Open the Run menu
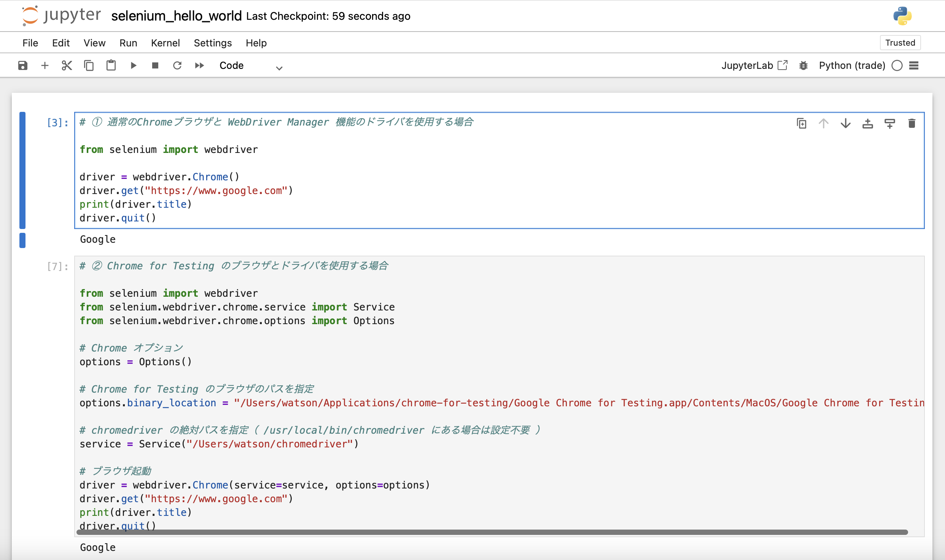The image size is (945, 560). (x=128, y=43)
